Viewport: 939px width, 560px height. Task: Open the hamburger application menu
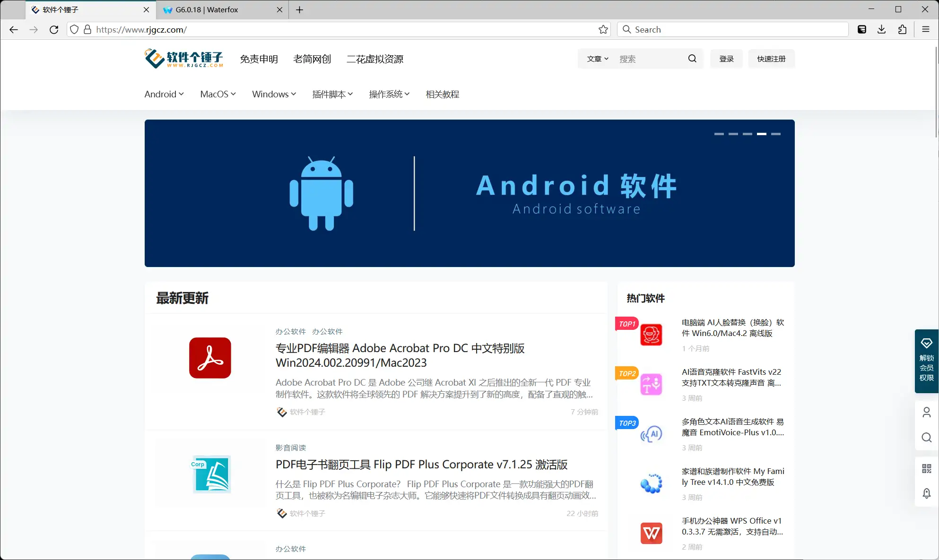926,29
